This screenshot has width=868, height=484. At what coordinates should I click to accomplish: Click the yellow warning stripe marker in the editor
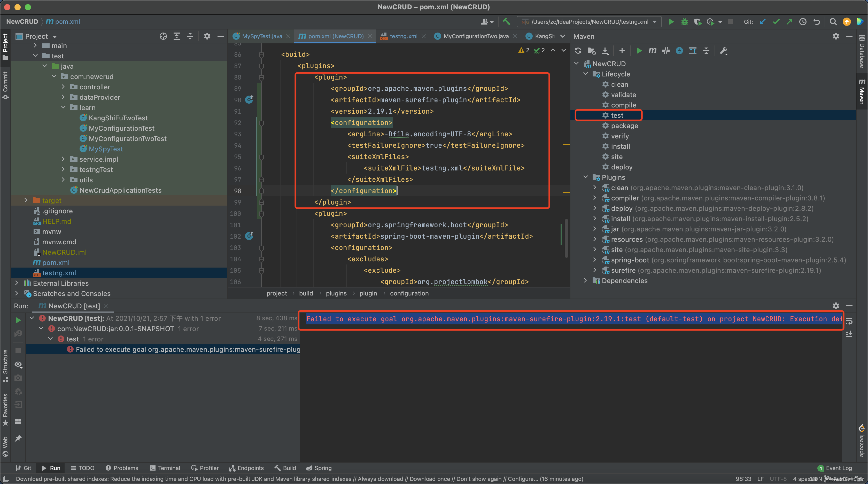[566, 144]
